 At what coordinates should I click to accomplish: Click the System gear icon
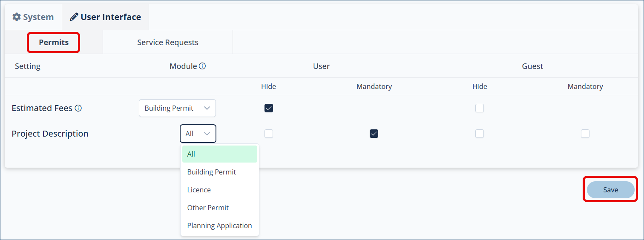(17, 17)
